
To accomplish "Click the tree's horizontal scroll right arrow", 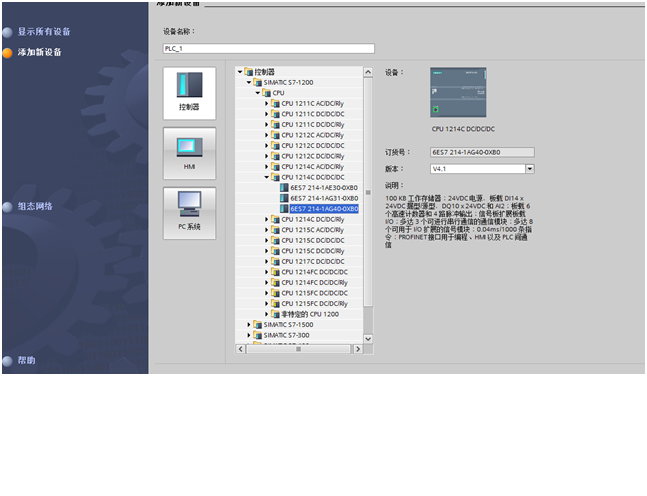I will click(358, 349).
